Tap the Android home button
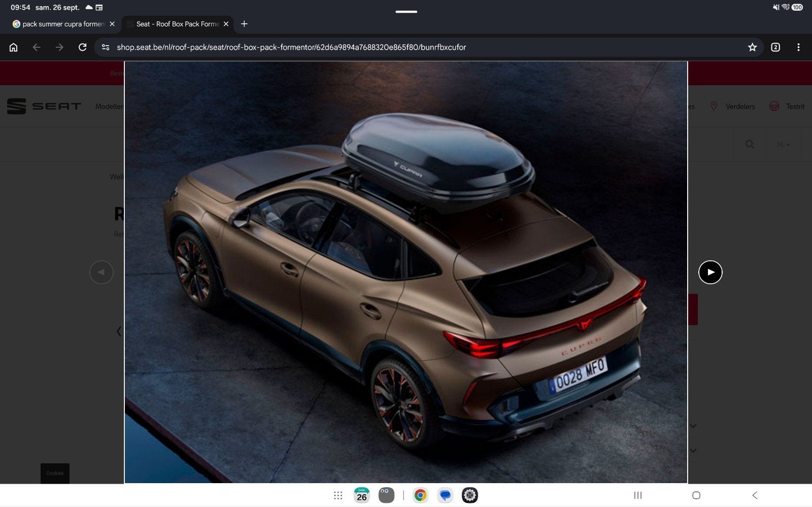Screen dimensions: 812x507 (x=696, y=495)
